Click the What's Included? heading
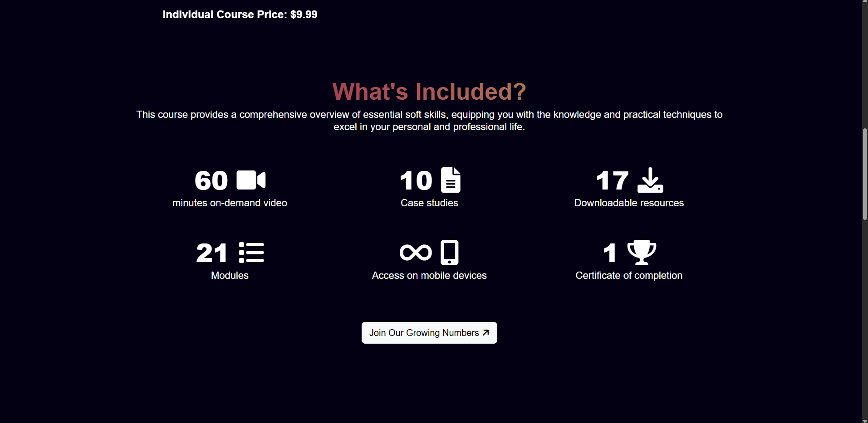The height and width of the screenshot is (423, 868). tap(429, 92)
